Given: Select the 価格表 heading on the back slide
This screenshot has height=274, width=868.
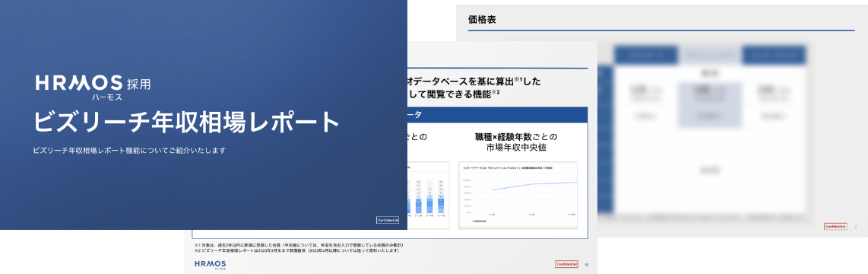Looking at the screenshot, I should 482,20.
